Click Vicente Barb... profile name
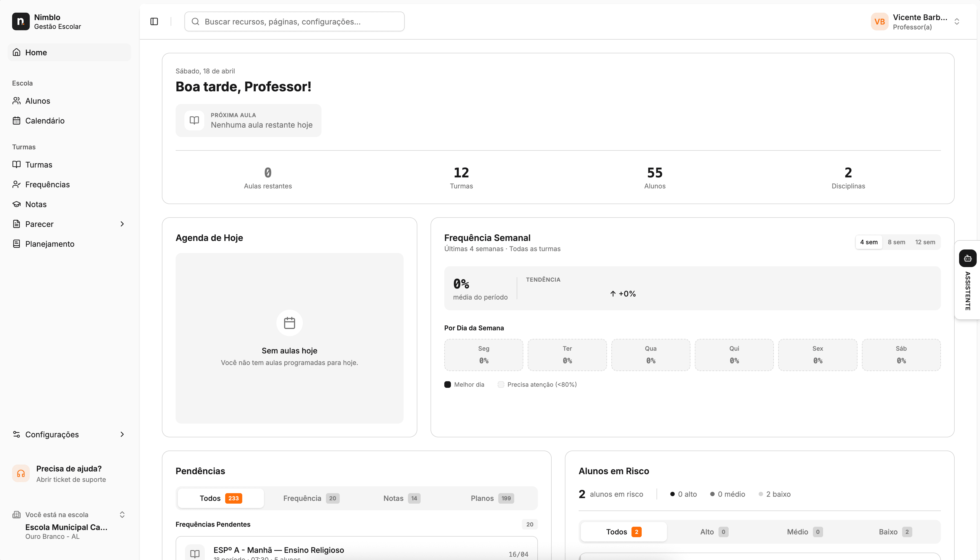Viewport: 980px width, 560px height. (920, 17)
